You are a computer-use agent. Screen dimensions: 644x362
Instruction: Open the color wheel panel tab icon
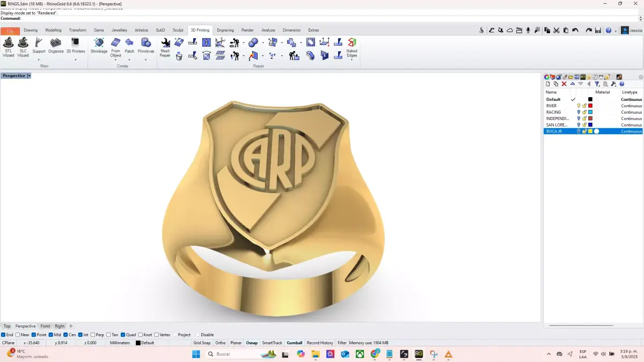547,77
